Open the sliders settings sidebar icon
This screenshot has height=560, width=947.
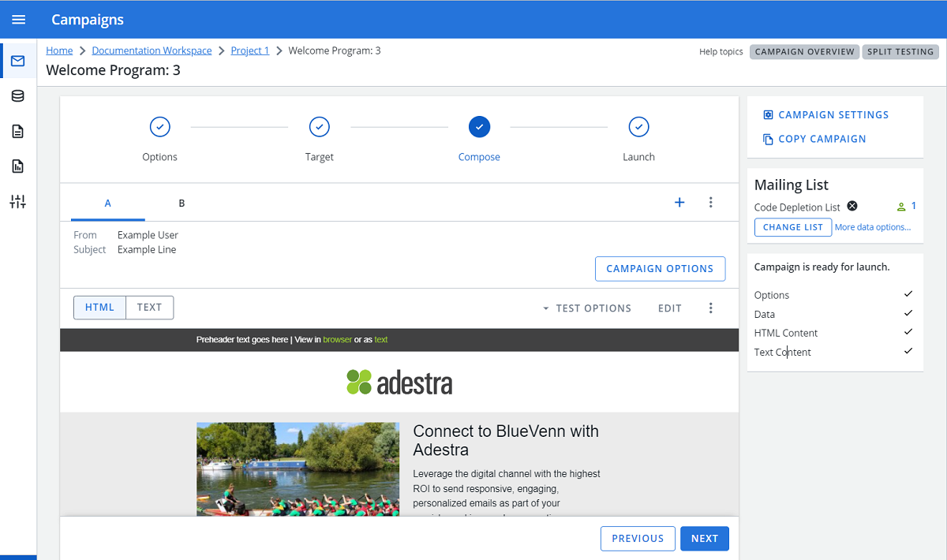click(x=17, y=202)
